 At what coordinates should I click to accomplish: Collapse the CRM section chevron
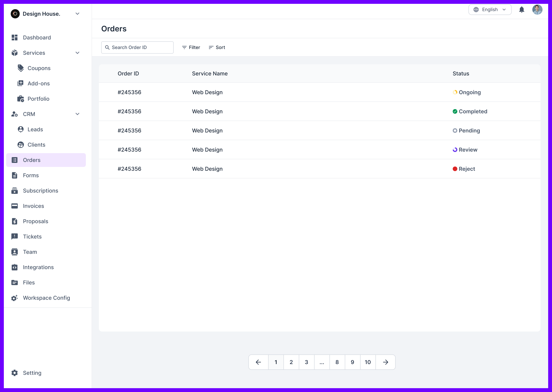click(77, 114)
